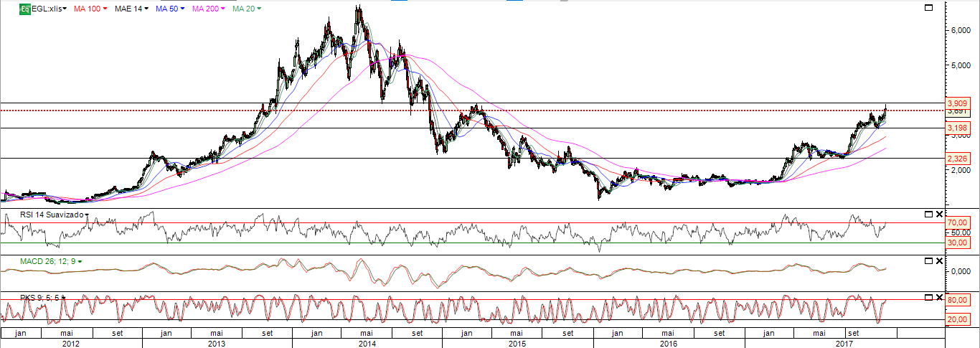Click the PKS 20,00 level label

point(957,320)
